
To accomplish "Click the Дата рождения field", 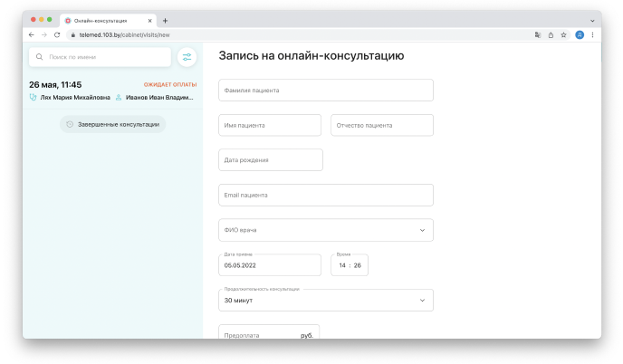I will click(x=271, y=160).
